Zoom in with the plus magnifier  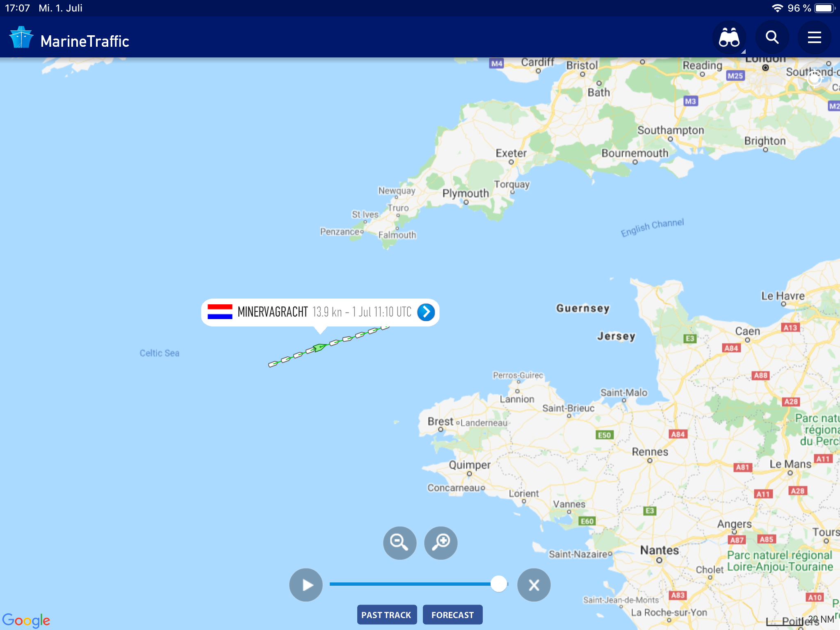[441, 543]
